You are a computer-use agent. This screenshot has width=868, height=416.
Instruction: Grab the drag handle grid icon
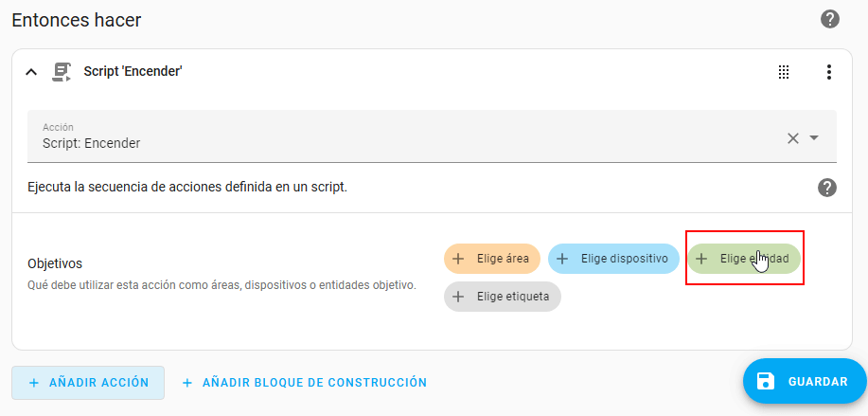tap(784, 71)
